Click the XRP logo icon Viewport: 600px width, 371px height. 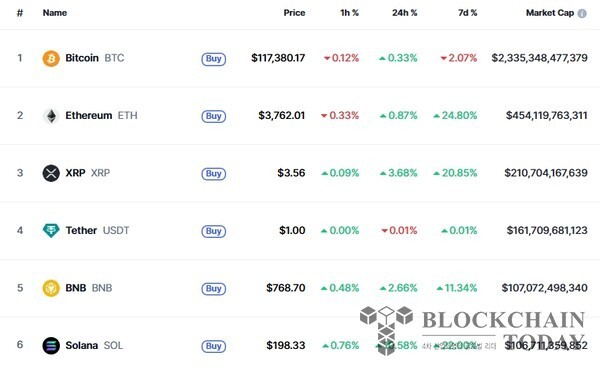51,173
